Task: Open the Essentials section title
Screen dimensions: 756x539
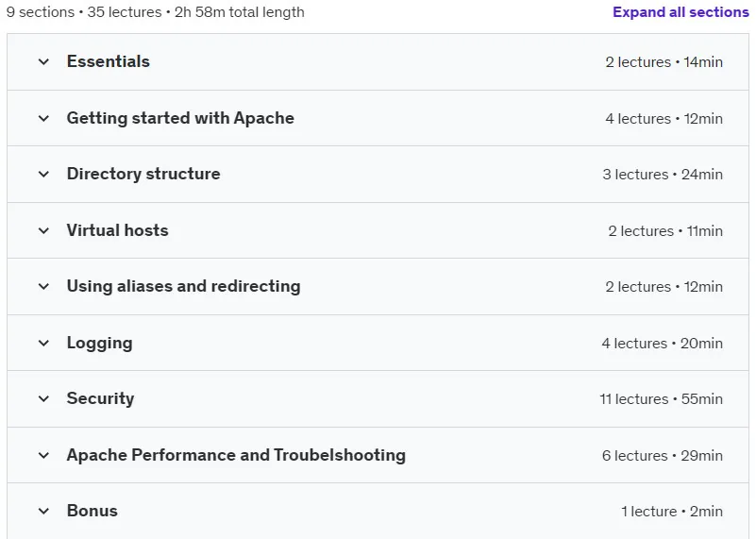Action: point(108,61)
